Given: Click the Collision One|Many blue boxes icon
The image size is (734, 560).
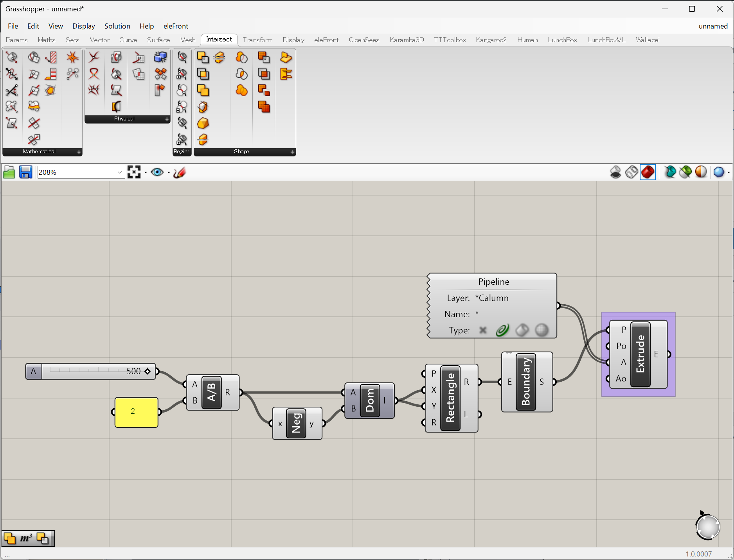Looking at the screenshot, I should tap(160, 57).
